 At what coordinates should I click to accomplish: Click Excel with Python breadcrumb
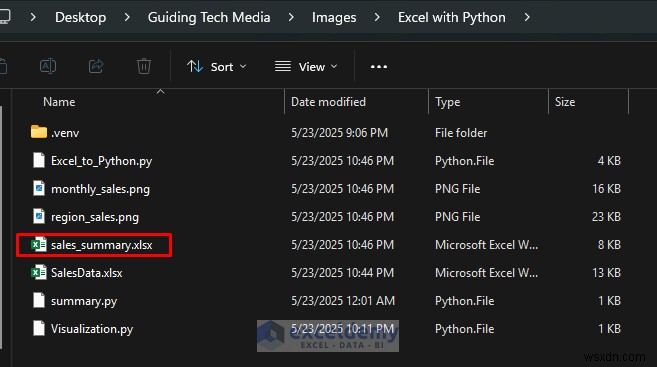pyautogui.click(x=452, y=17)
